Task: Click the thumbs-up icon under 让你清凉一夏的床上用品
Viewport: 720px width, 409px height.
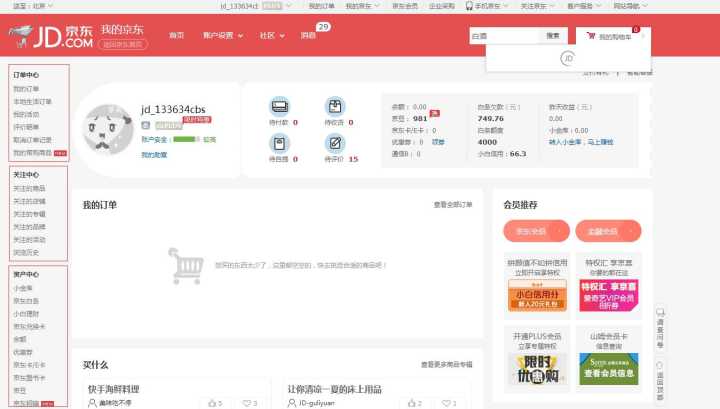Action: 412,403
